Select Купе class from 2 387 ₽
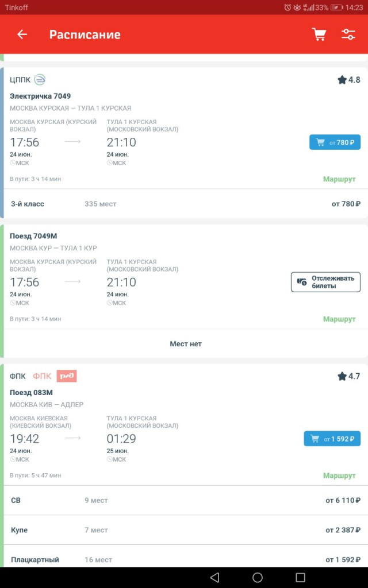 point(184,530)
